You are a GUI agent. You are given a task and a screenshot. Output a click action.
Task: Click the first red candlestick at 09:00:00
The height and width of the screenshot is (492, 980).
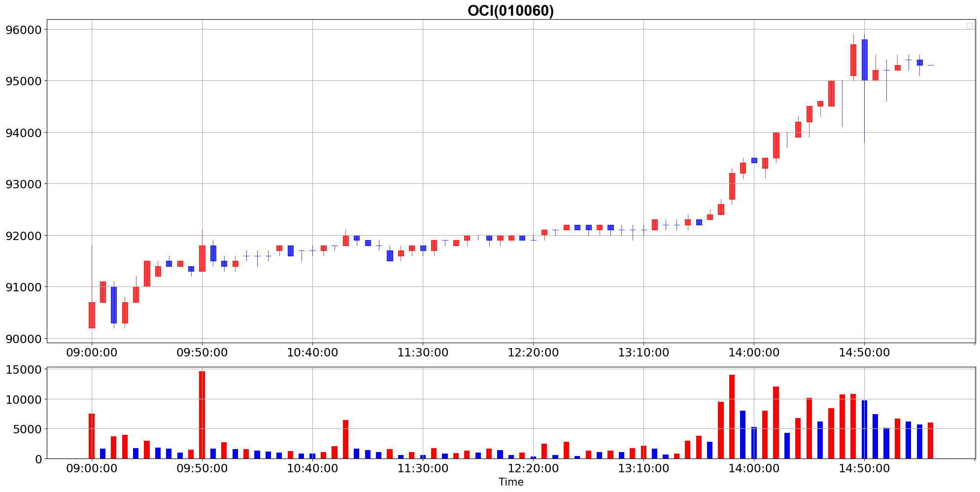[x=92, y=315]
